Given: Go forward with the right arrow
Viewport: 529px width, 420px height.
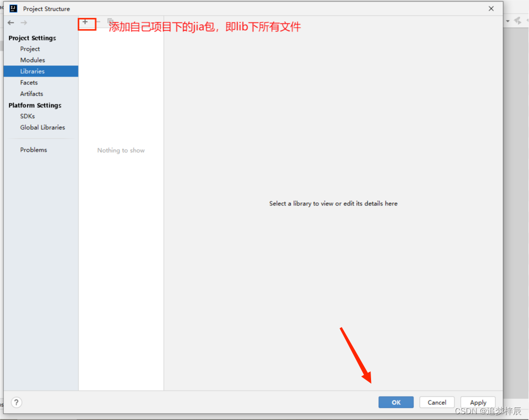Looking at the screenshot, I should click(23, 22).
